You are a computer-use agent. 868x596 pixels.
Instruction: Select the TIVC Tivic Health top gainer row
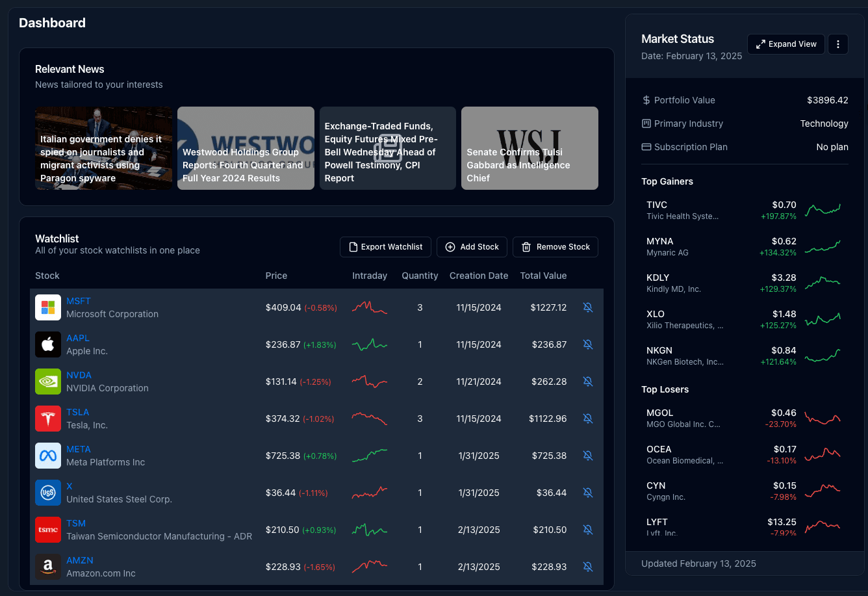click(x=744, y=210)
